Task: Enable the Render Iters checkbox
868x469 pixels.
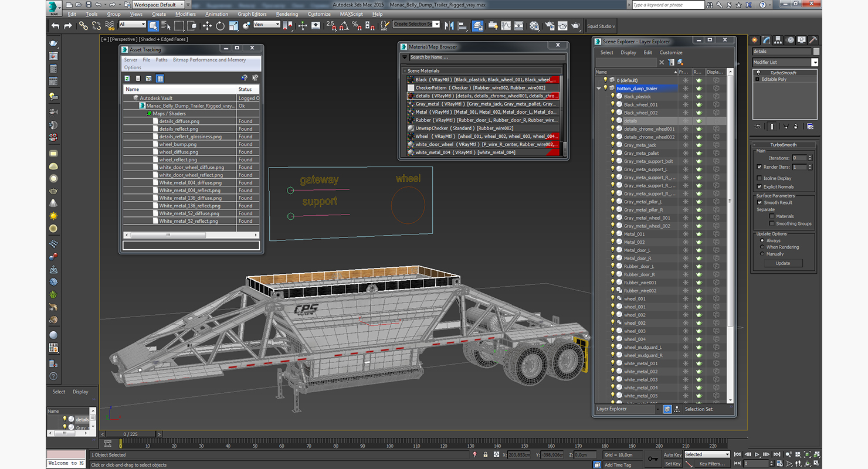Action: click(x=759, y=167)
